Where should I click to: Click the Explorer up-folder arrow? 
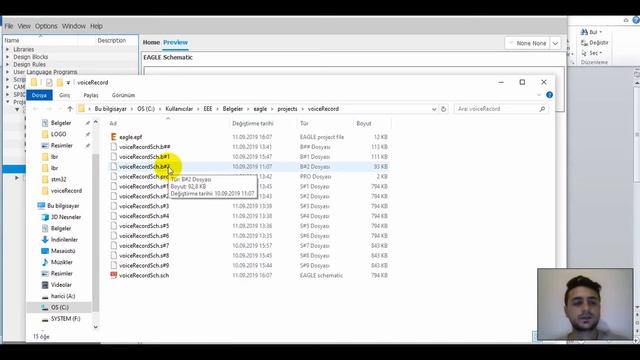[x=70, y=109]
